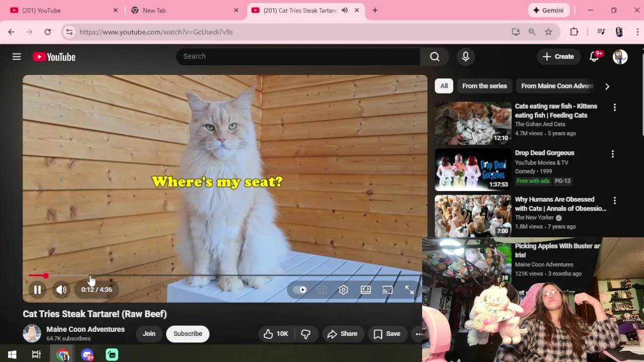Seek the video progress bar

click(x=224, y=276)
